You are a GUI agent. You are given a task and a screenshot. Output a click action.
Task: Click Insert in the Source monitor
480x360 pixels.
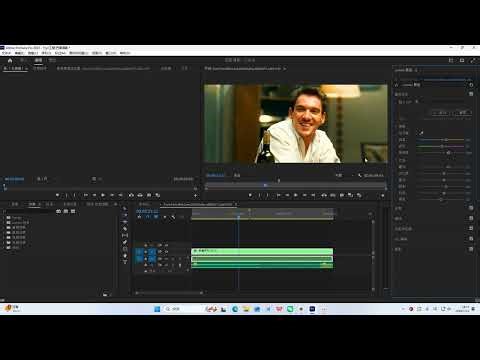point(131,195)
